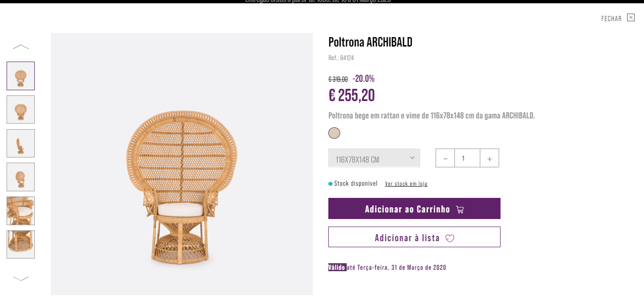Click the Adicionar à lista button
Screen dimensions: 644x298
407,237
